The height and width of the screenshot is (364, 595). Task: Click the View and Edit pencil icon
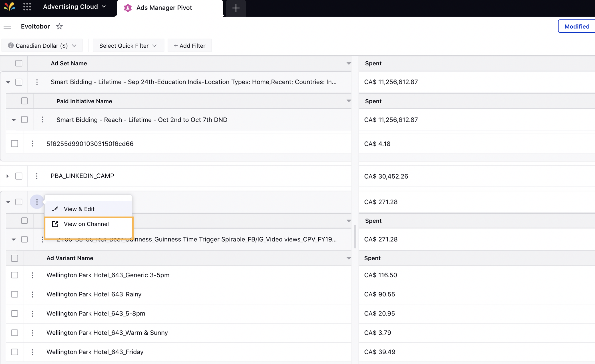point(55,209)
